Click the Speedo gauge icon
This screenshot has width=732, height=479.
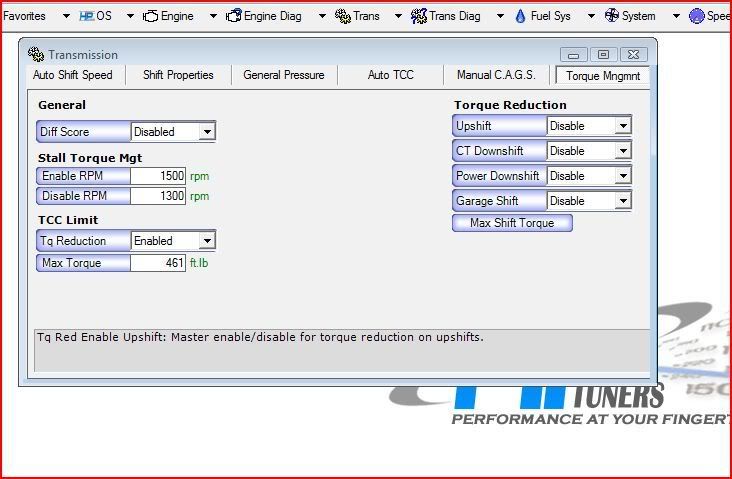click(697, 16)
